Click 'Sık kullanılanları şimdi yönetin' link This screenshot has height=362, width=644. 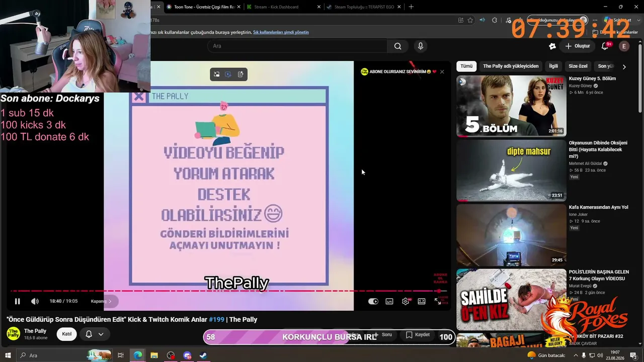tap(281, 32)
